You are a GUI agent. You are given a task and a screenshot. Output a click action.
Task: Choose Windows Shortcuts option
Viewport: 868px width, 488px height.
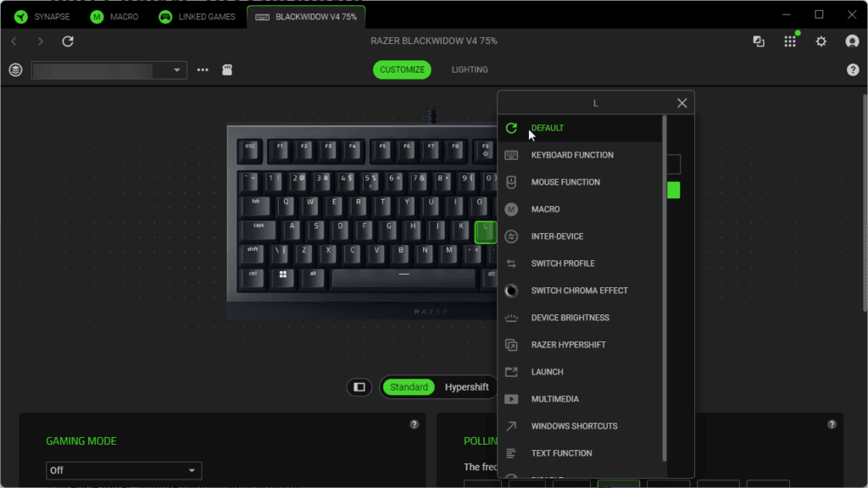tap(580, 426)
